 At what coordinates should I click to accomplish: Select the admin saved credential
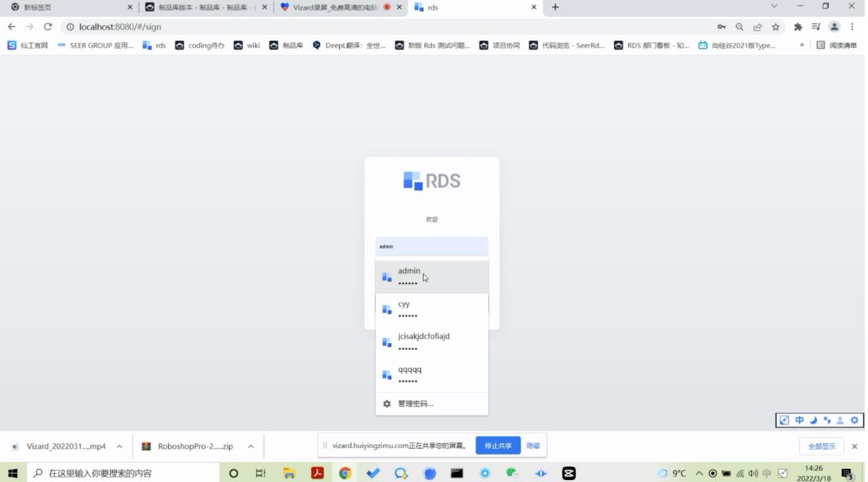431,276
